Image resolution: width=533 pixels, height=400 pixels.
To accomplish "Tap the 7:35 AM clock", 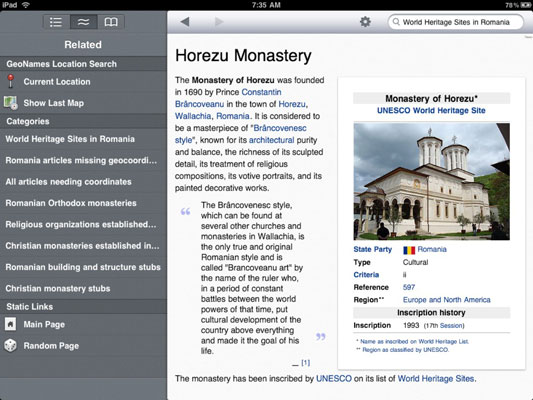I will [266, 5].
